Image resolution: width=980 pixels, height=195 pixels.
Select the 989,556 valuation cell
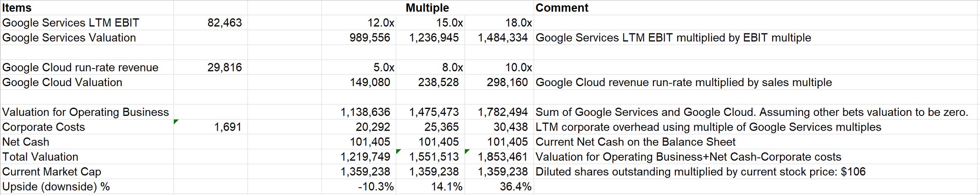pos(359,38)
